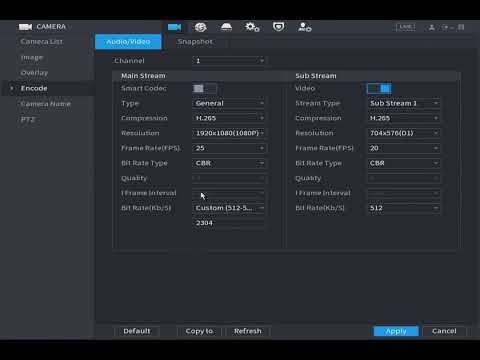
Task: Open Stream Type dropdown Sub Stream 1
Action: tap(404, 103)
